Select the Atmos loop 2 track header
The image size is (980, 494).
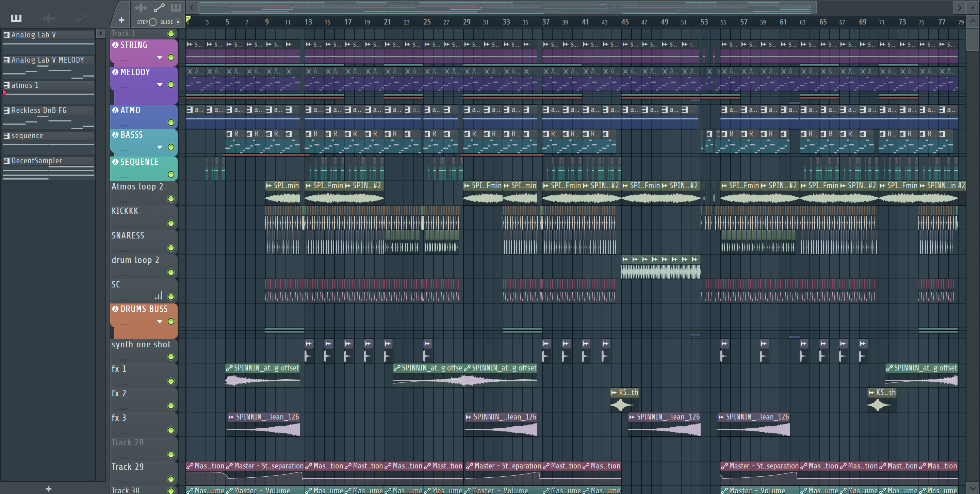144,193
